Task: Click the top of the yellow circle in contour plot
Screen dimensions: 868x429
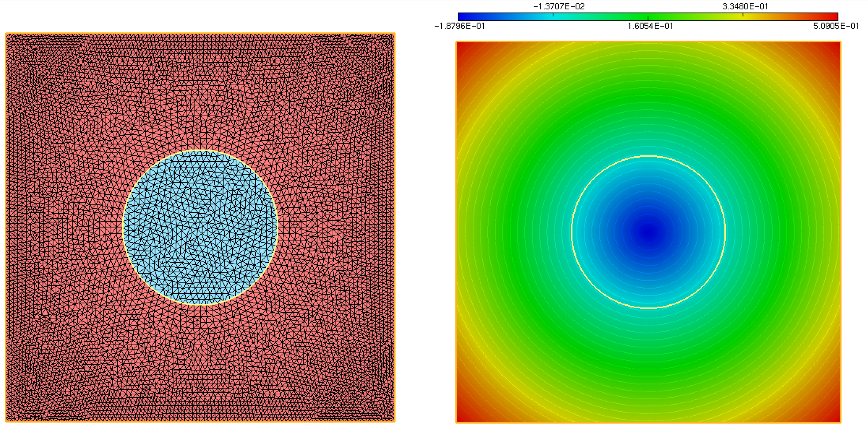Action: [649, 156]
